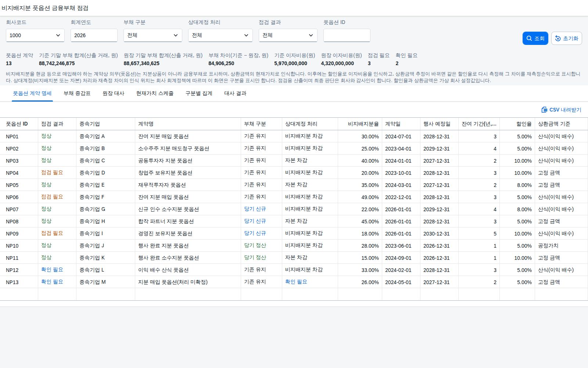588x368 pixels.
Task: Click the 행사 예정일 column header
Action: (439, 124)
